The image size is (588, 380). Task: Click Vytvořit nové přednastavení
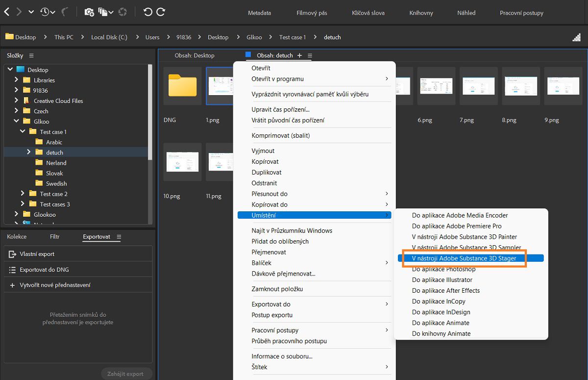click(55, 285)
